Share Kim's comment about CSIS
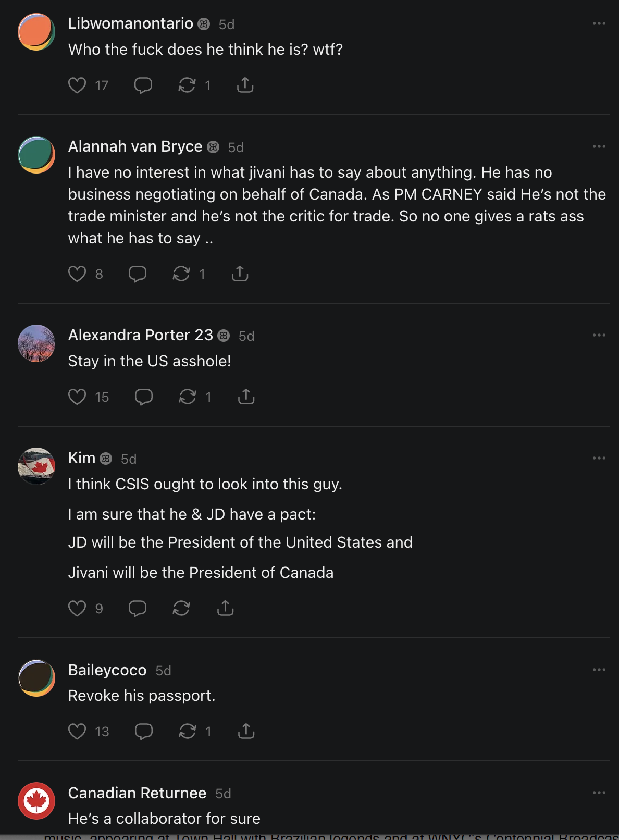This screenshot has height=840, width=619. tap(225, 608)
